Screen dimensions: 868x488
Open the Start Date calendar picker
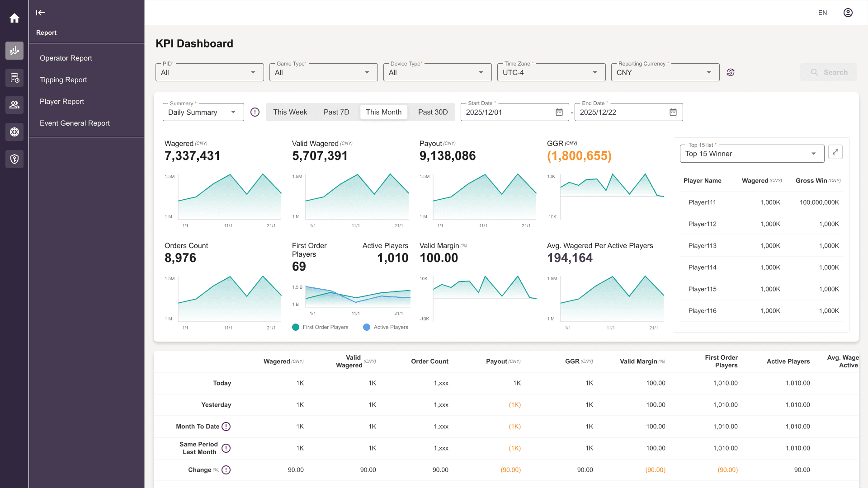pyautogui.click(x=559, y=112)
